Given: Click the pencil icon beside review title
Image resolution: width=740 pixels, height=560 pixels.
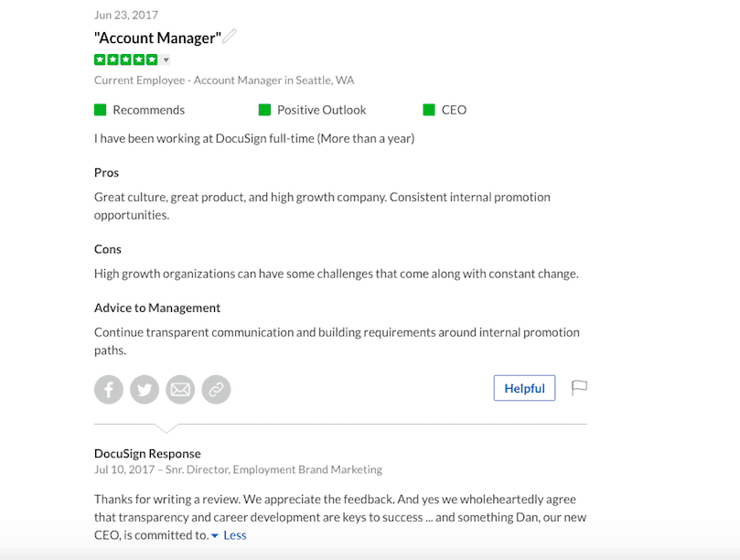Looking at the screenshot, I should pyautogui.click(x=231, y=37).
